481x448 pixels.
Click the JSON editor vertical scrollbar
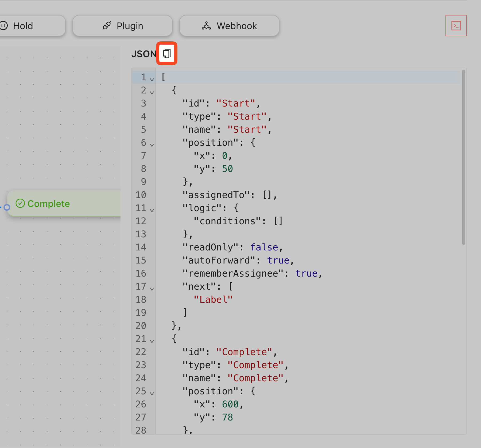[x=463, y=158]
